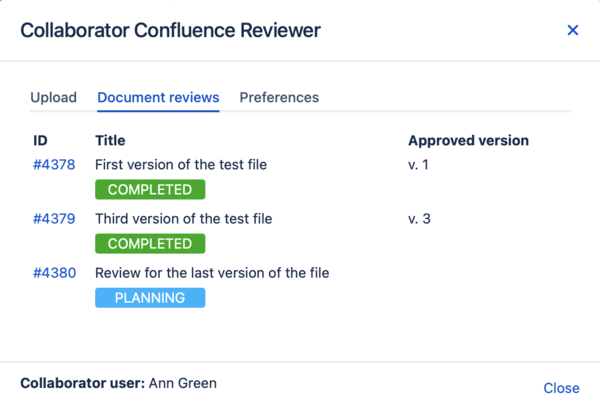This screenshot has height=410, width=600.
Task: Click COMPLETED badge under Third version
Action: click(150, 244)
